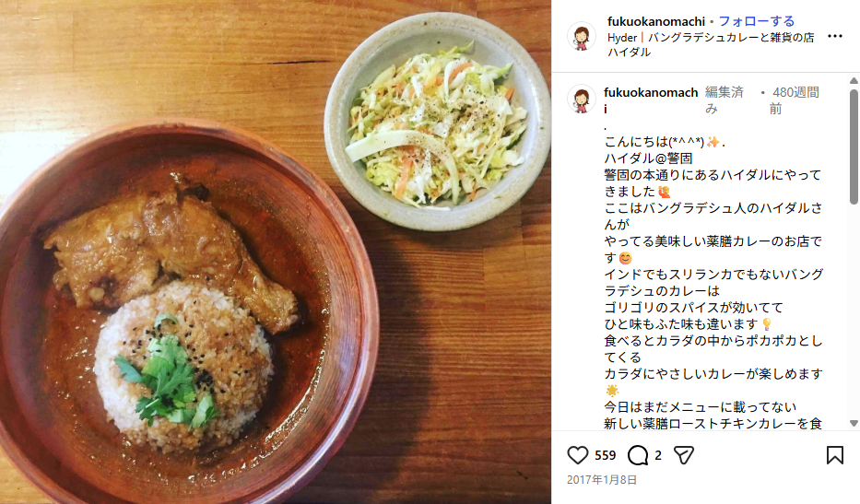The width and height of the screenshot is (860, 504).
Task: Click the coleslaw salad bowl in the photo
Action: [x=437, y=122]
